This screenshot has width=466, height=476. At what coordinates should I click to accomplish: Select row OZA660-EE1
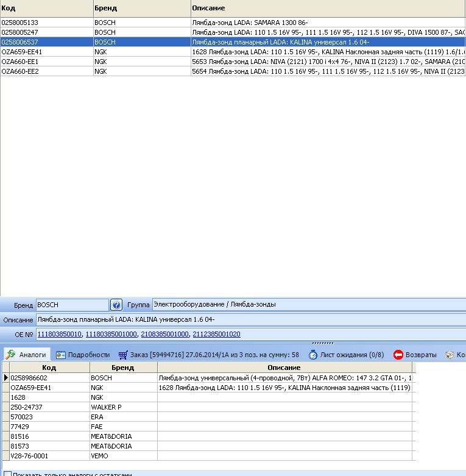point(233,62)
